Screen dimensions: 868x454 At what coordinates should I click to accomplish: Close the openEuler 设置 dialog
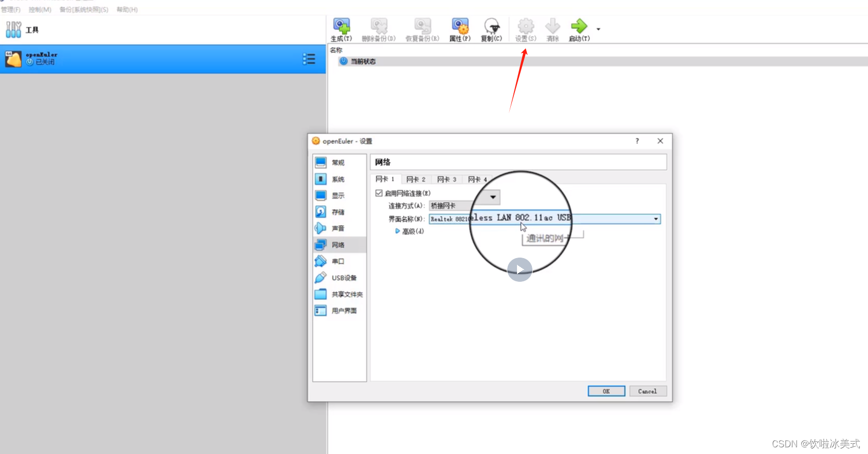coord(660,141)
